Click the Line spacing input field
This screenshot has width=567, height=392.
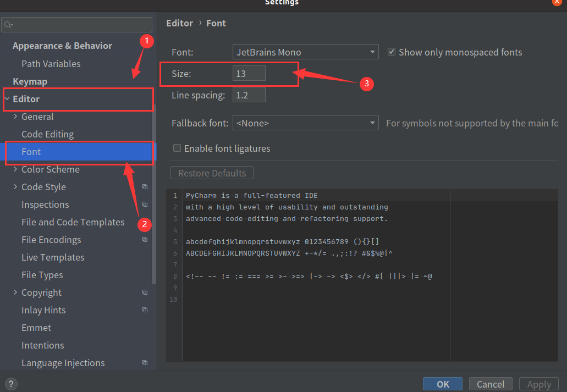point(249,95)
